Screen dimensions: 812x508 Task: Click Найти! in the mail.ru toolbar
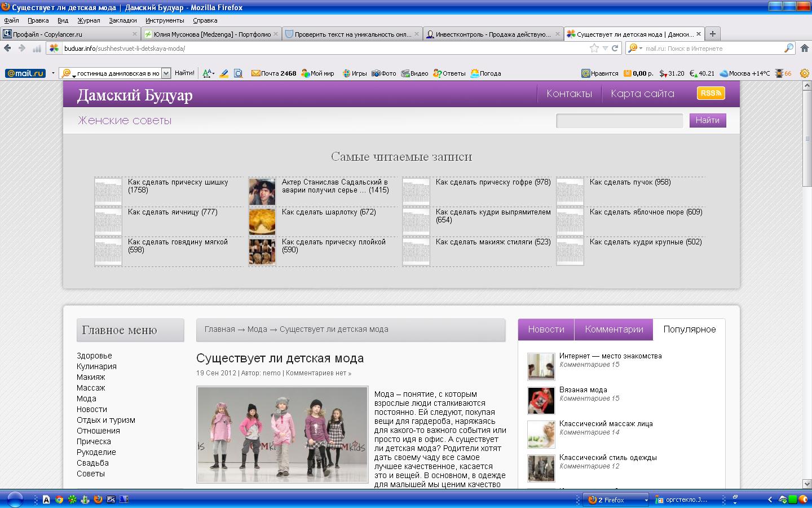(x=184, y=73)
